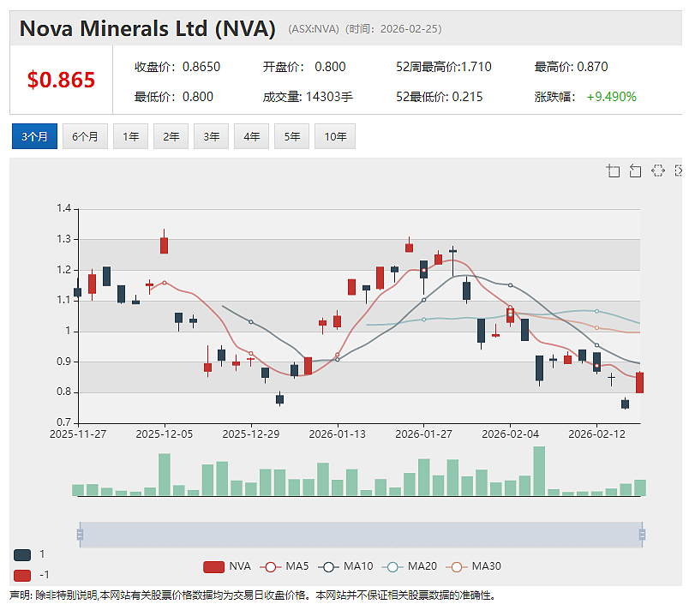Show the 5年 price history
Screen dimensions: 695x616
[x=291, y=136]
